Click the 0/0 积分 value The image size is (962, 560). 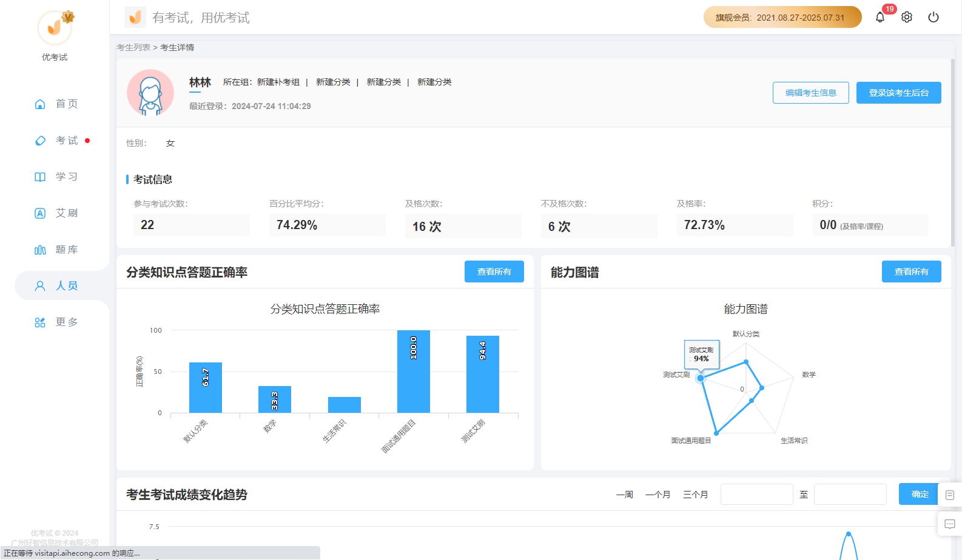tap(828, 225)
